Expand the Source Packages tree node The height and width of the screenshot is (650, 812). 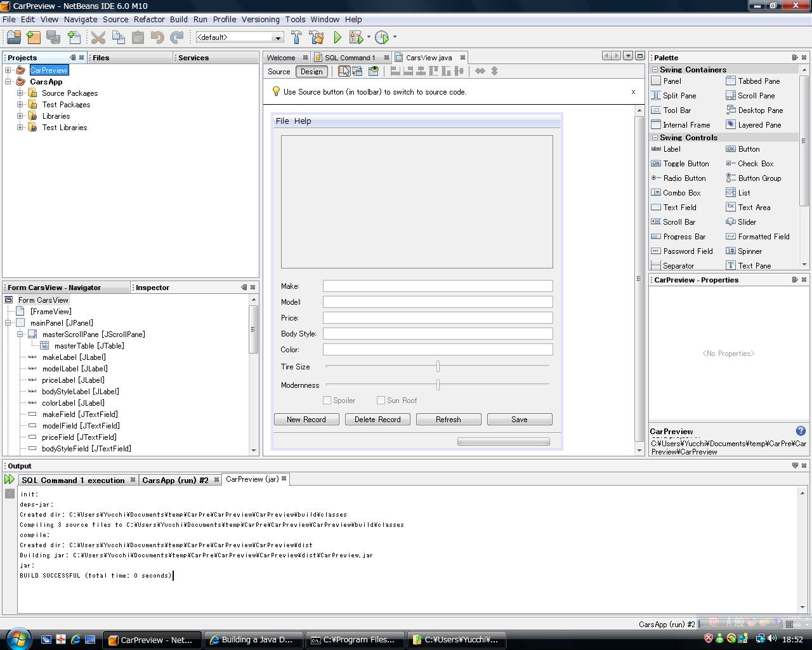pos(20,93)
